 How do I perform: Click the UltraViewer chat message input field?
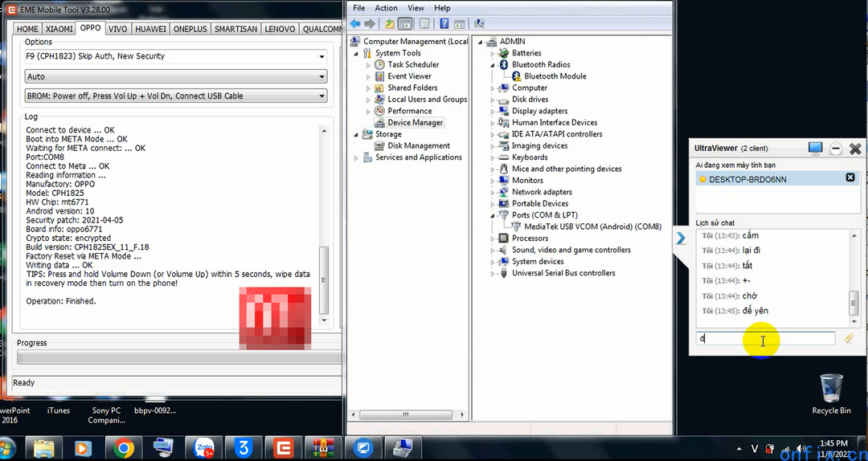pos(766,338)
